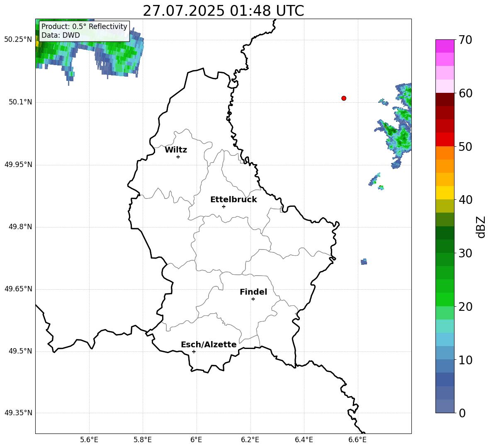Click the 49.95°N latitude label
This screenshot has height=448, width=491.
tap(18, 165)
